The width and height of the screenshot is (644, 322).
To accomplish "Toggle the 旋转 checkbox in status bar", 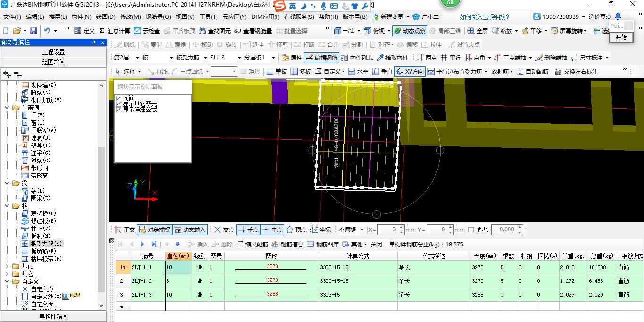I will click(x=471, y=229).
